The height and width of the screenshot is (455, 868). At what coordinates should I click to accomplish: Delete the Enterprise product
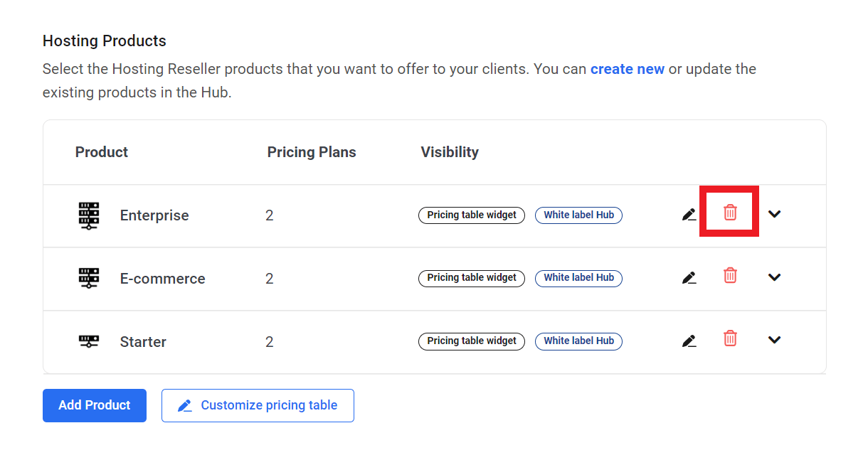(x=730, y=212)
